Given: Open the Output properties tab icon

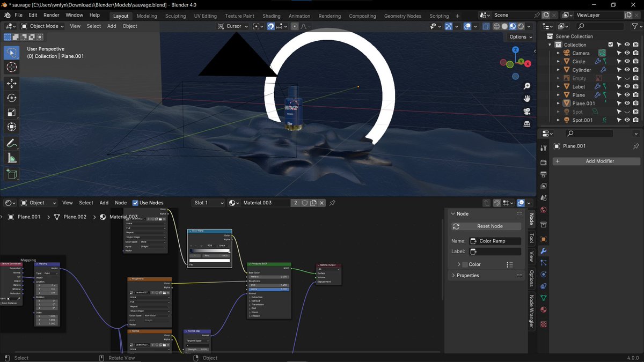Looking at the screenshot, I should click(544, 174).
